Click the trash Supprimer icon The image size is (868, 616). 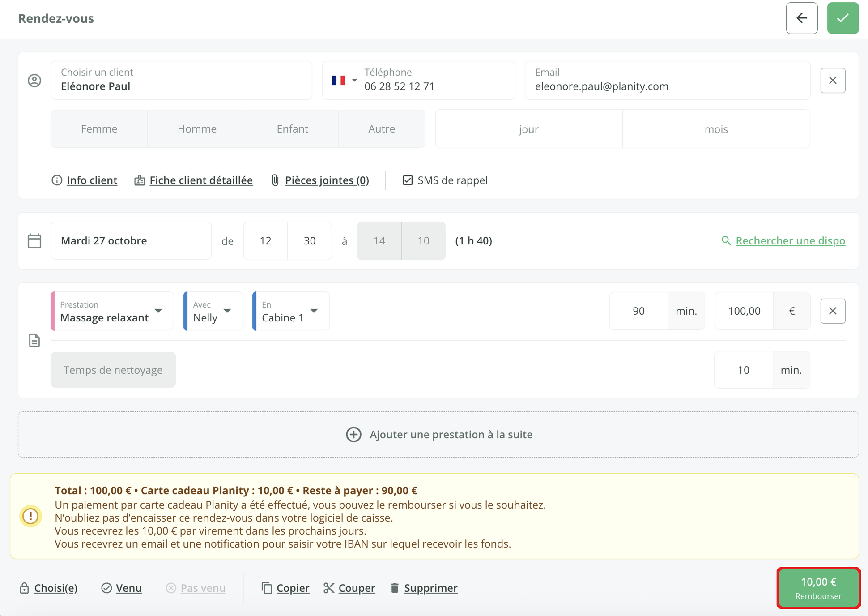coord(394,588)
